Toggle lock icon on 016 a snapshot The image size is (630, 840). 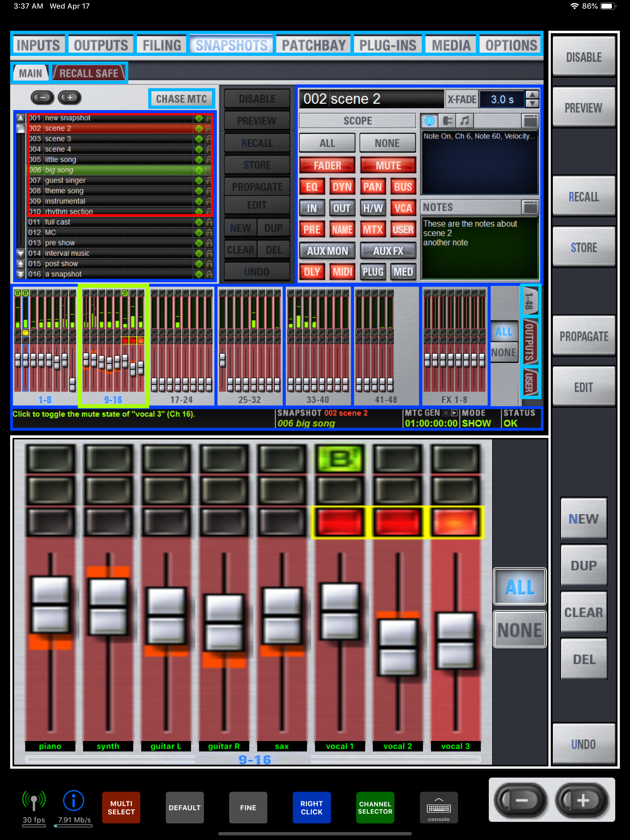pos(209,274)
